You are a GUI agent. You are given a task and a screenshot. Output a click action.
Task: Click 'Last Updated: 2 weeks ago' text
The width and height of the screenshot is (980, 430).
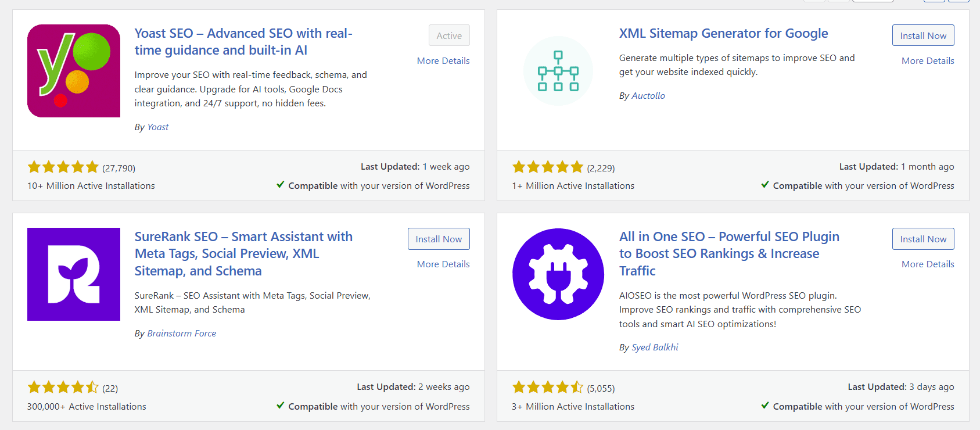[x=414, y=386]
